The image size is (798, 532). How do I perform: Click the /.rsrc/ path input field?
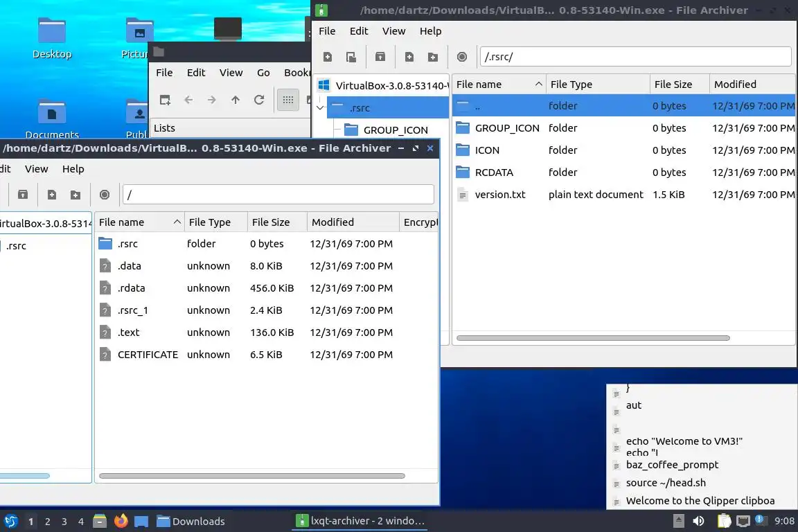[x=636, y=57]
